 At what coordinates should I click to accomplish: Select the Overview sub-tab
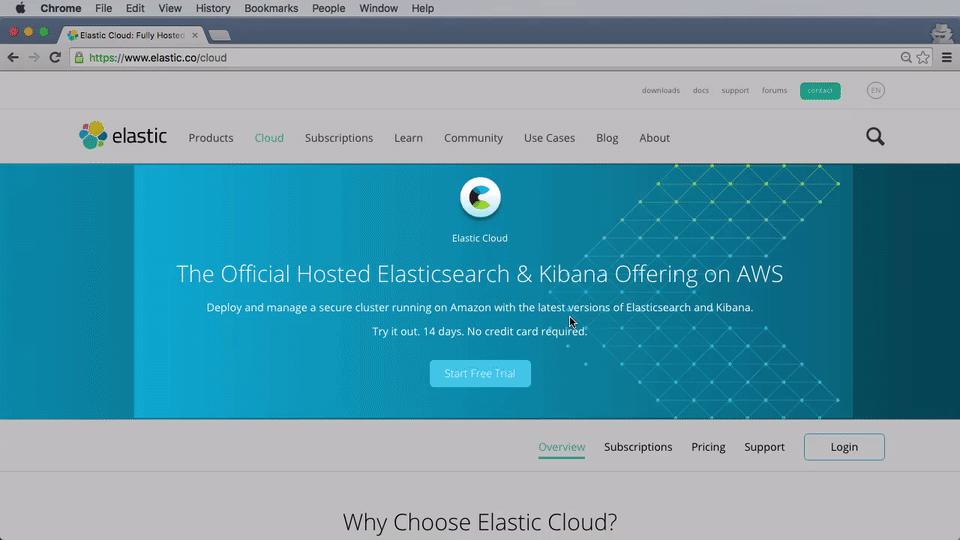[x=561, y=447]
